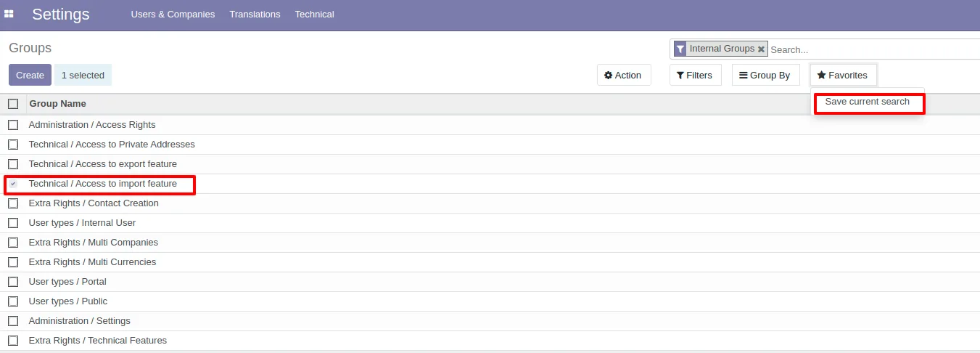Open Technical / Access to export feature group
The height and width of the screenshot is (353, 980).
(103, 164)
